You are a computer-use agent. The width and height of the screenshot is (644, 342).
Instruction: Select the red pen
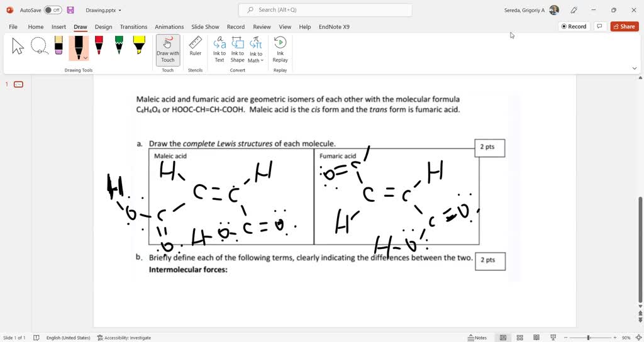click(x=99, y=45)
